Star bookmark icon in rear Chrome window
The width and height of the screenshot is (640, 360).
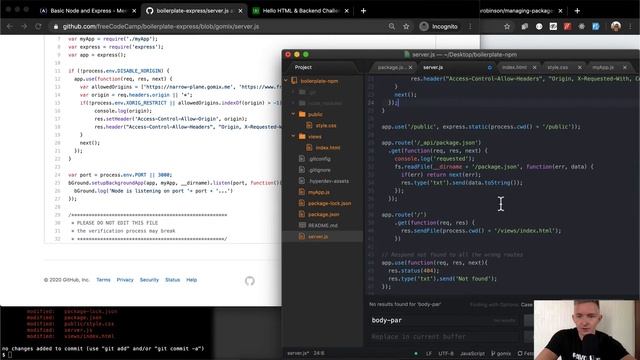507,27
